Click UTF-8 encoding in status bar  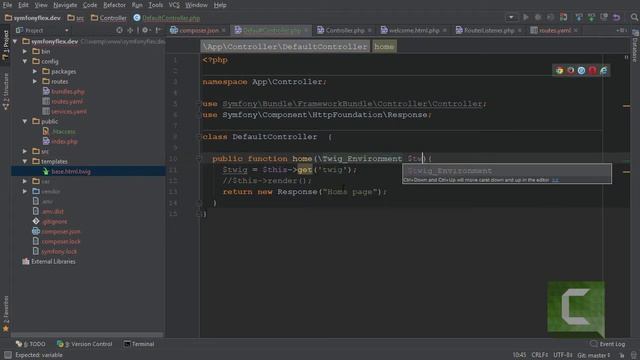pos(562,355)
